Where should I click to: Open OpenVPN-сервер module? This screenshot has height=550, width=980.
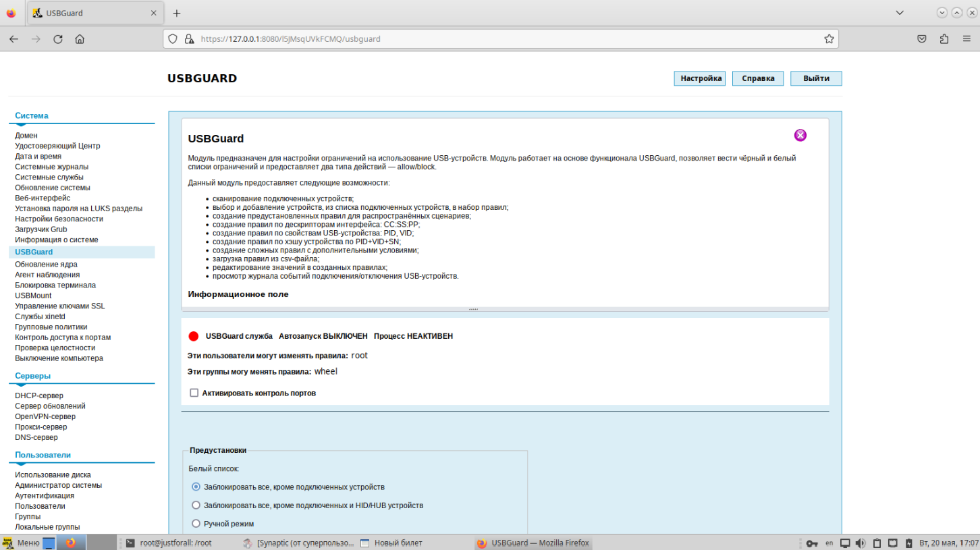pyautogui.click(x=45, y=416)
